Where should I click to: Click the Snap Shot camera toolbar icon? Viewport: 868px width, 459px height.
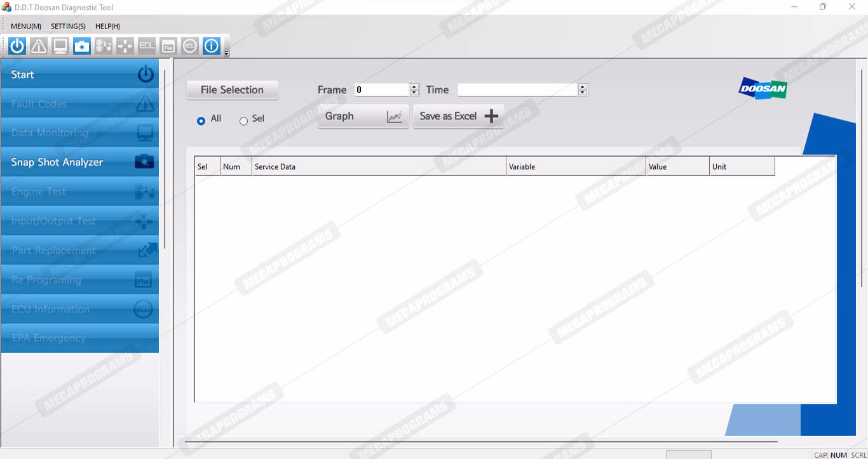click(x=82, y=46)
